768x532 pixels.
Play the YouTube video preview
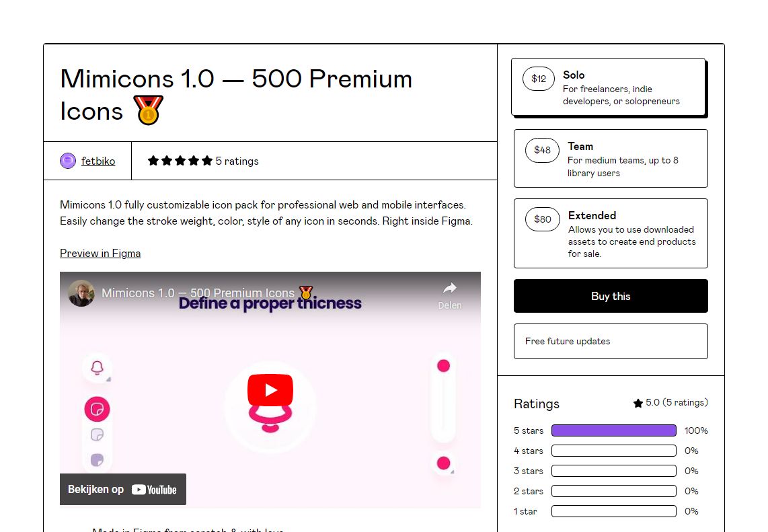pos(270,390)
